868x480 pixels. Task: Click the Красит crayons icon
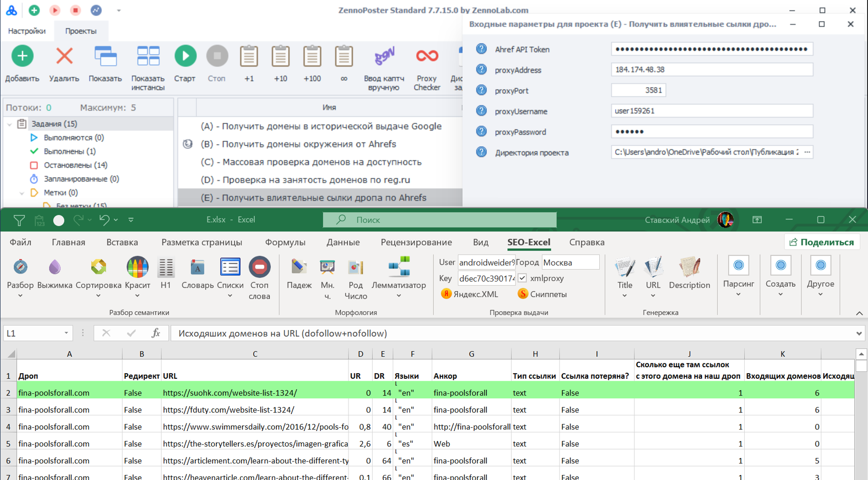click(137, 267)
